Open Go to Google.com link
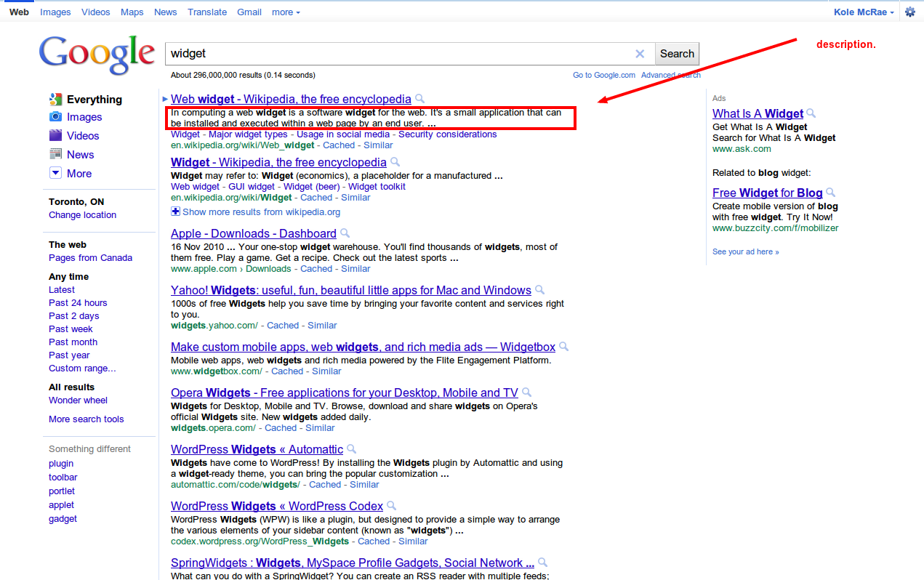This screenshot has width=924, height=580. [604, 75]
